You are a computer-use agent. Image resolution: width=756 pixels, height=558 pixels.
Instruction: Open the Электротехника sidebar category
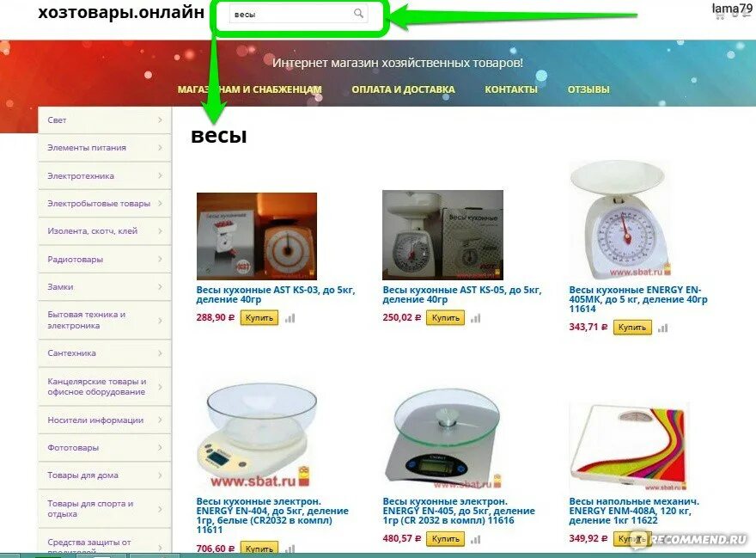(105, 175)
